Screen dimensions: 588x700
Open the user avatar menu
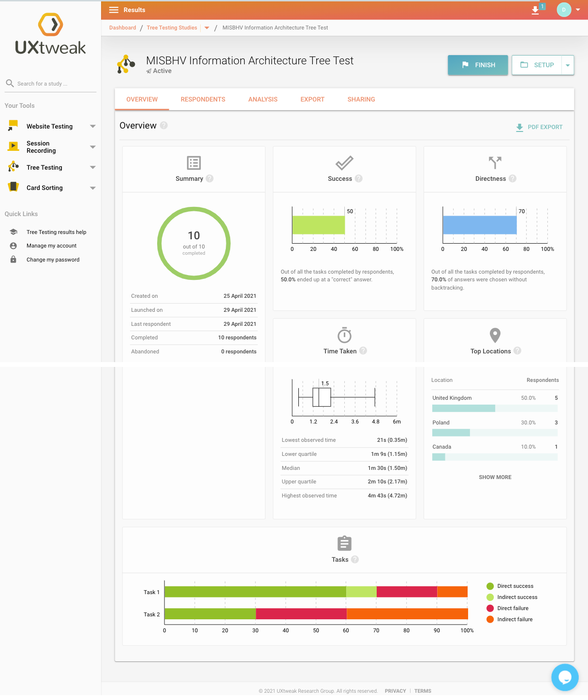click(x=568, y=10)
